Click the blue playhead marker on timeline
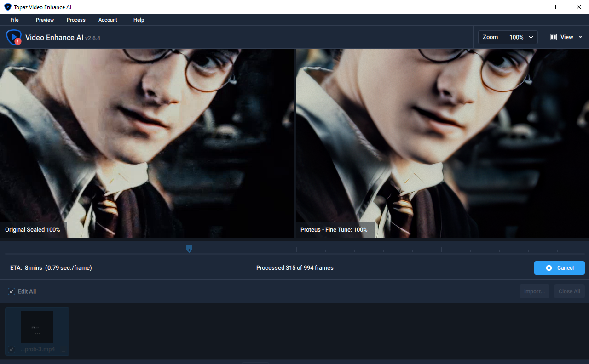Viewport: 589px width, 364px height. click(x=189, y=249)
